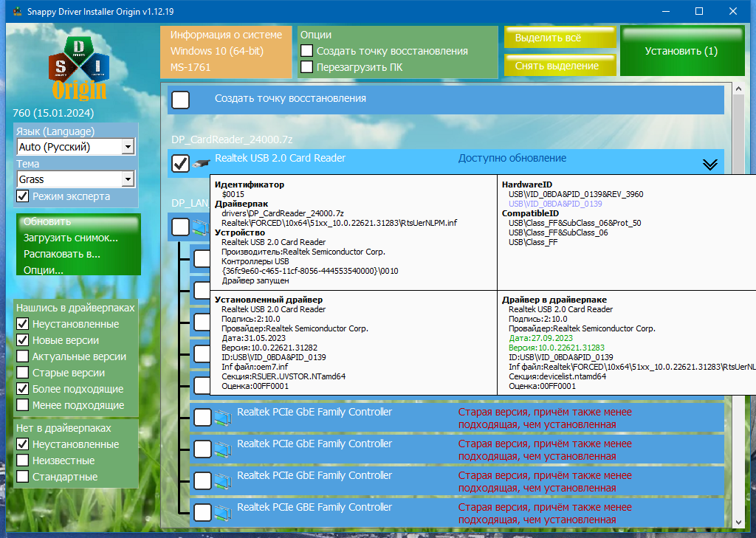
Task: Click the USB card reader device icon
Action: 201,164
